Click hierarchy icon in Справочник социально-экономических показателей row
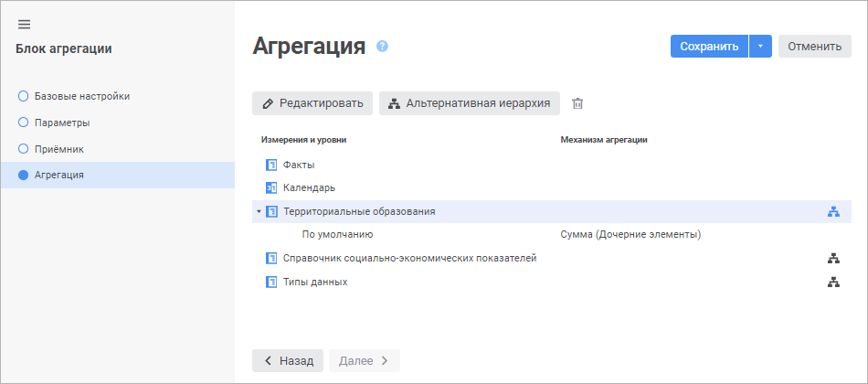Image resolution: width=868 pixels, height=384 pixels. click(x=833, y=259)
